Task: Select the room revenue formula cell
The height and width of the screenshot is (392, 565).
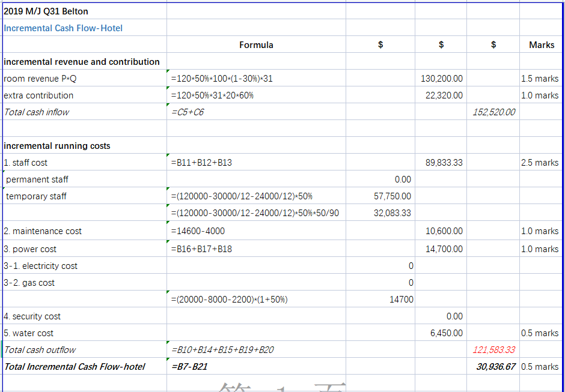Action: [x=222, y=79]
